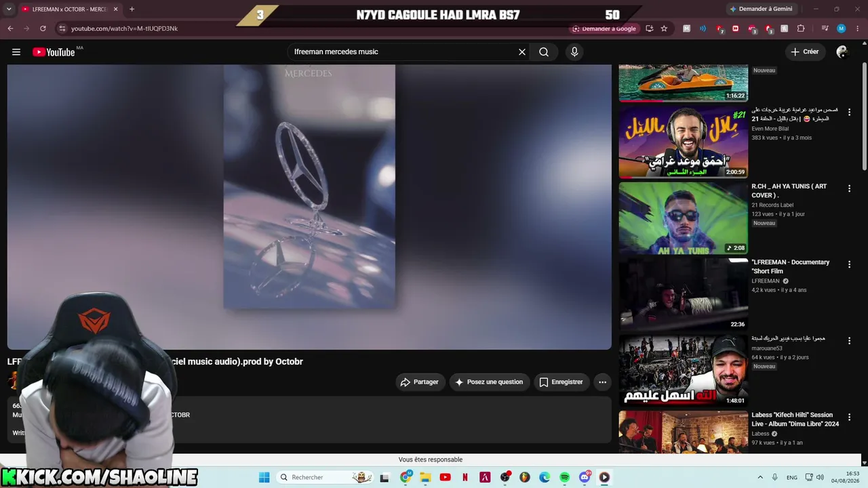Click the Partager button

[420, 382]
